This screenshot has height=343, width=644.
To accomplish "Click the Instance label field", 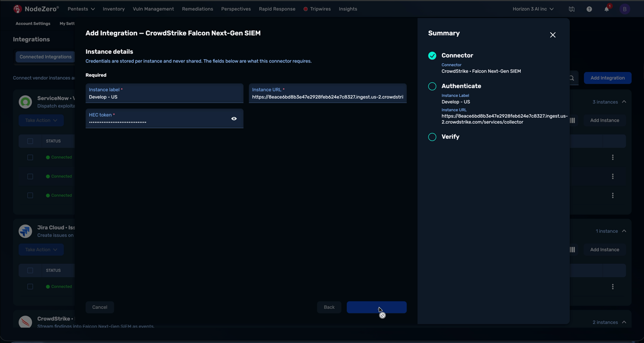I will pos(164,93).
